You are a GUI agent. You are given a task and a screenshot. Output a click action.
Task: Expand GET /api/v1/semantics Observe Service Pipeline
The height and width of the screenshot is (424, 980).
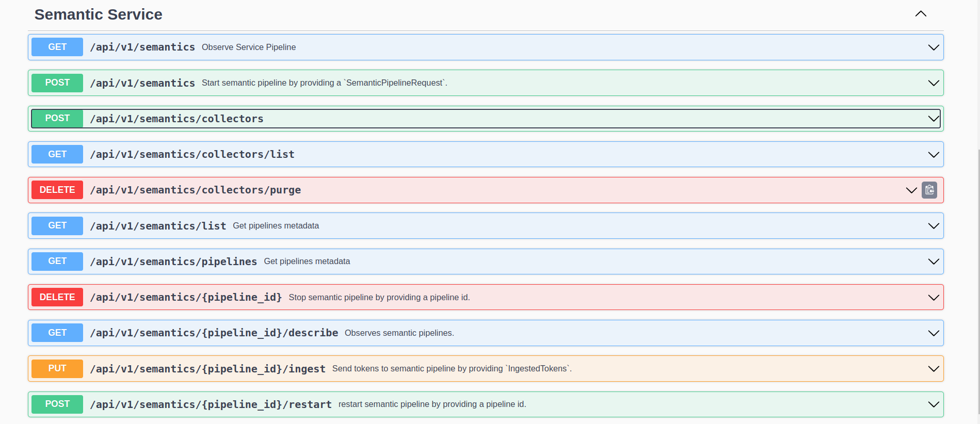tap(934, 47)
